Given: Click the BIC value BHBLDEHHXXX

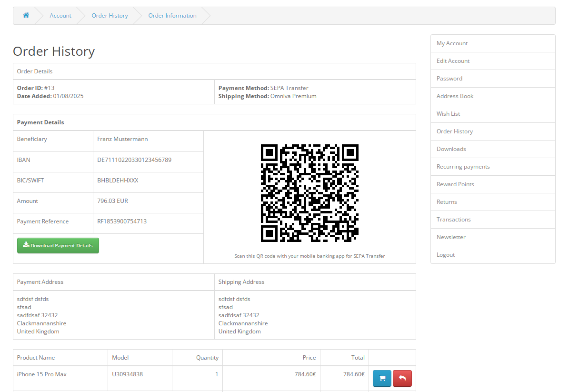Looking at the screenshot, I should pos(118,181).
